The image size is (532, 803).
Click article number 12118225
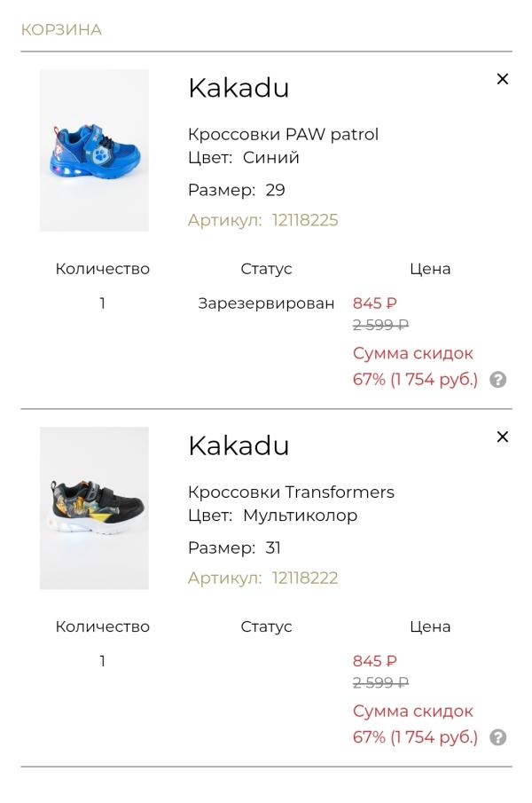[x=305, y=220]
